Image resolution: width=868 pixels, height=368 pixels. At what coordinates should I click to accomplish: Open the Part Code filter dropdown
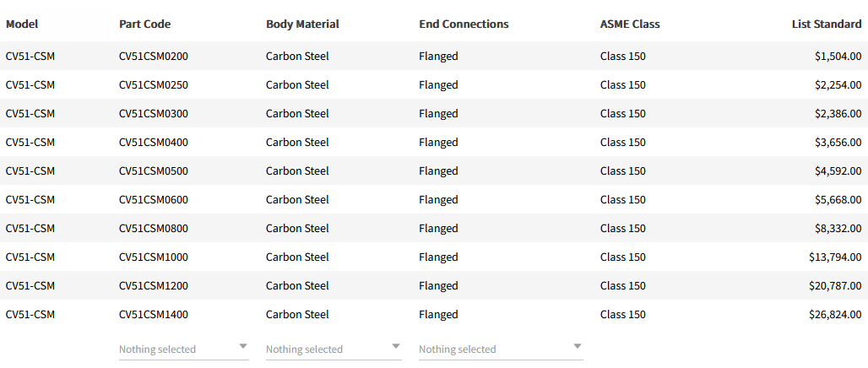(183, 349)
